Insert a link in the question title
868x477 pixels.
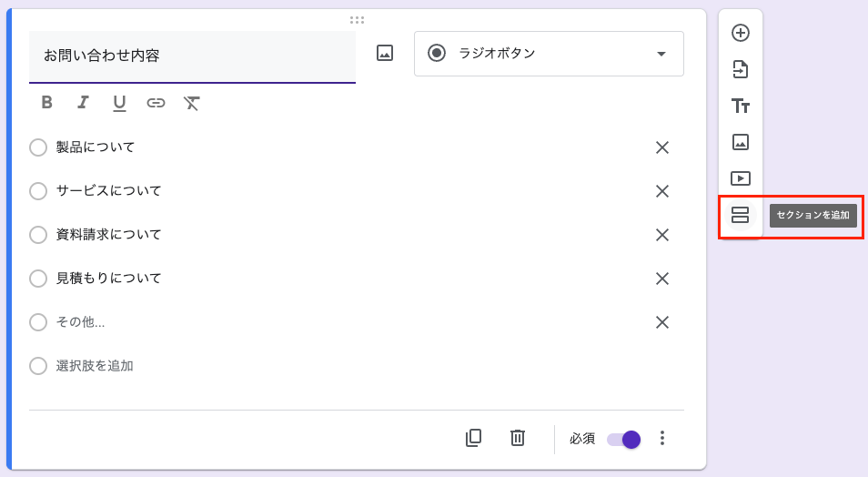156,103
